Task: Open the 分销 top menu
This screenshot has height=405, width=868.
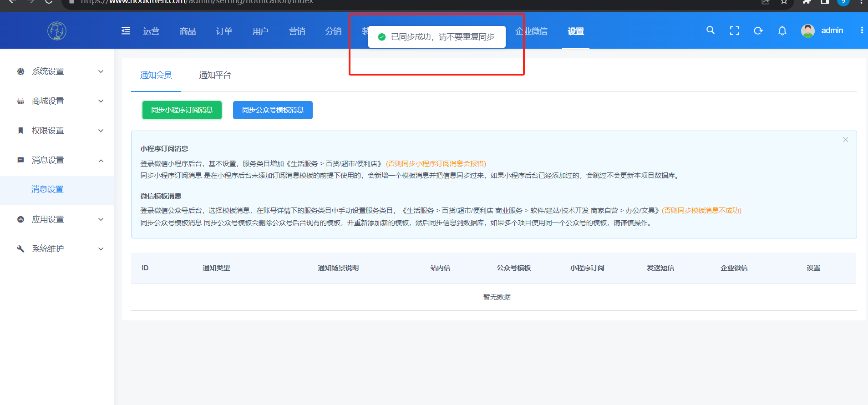Action: tap(334, 31)
